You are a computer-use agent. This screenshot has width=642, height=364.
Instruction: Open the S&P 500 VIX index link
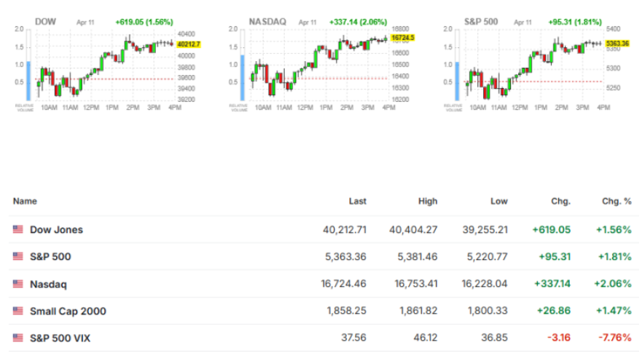60,339
